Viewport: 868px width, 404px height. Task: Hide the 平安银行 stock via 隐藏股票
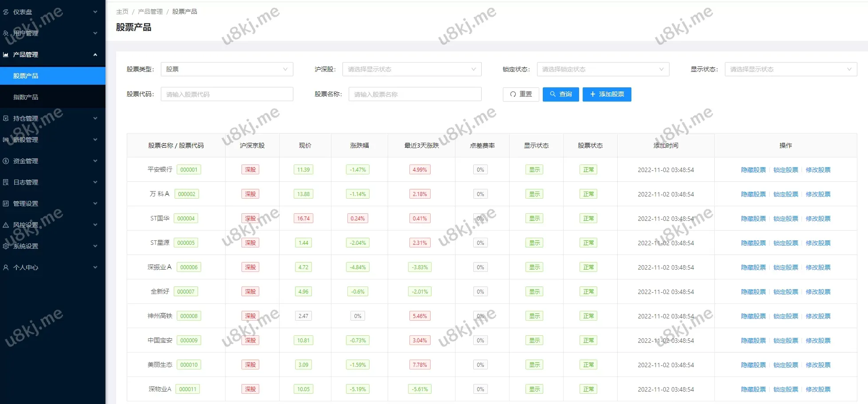[753, 170]
